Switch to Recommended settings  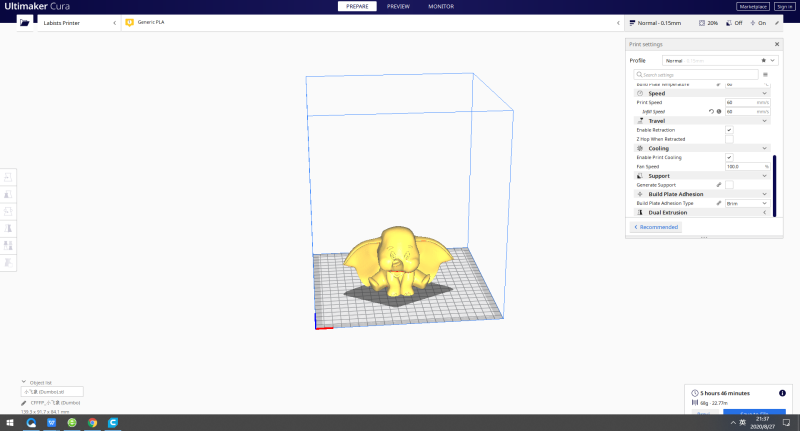click(656, 227)
